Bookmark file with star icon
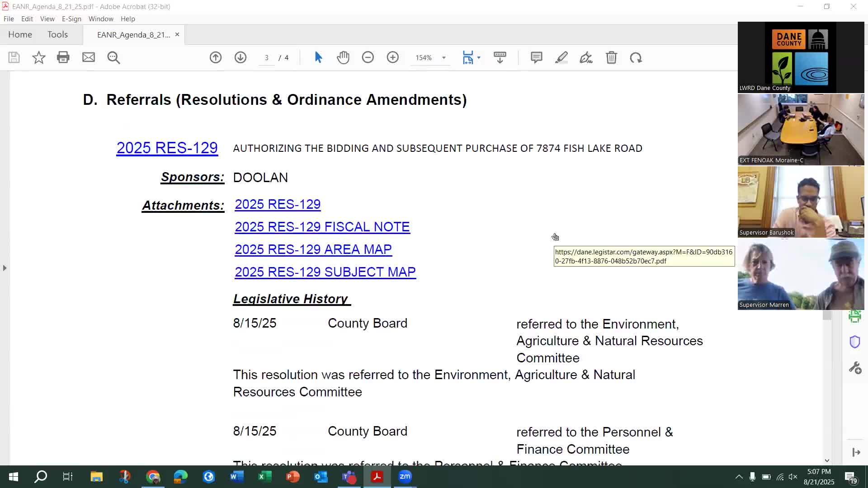868x488 pixels. pyautogui.click(x=39, y=57)
